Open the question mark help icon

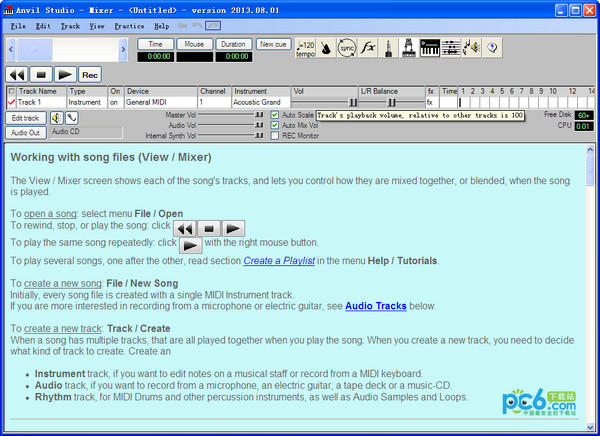click(492, 48)
